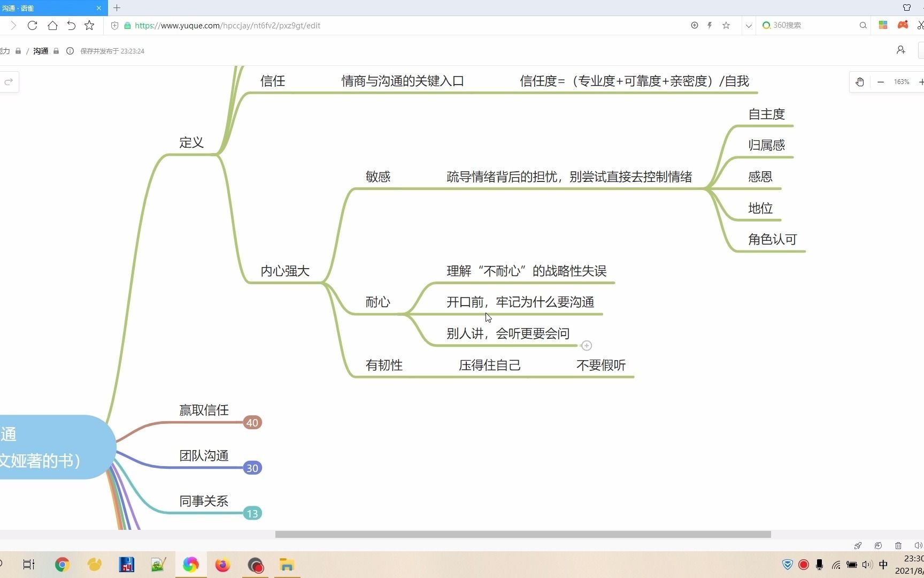The width and height of the screenshot is (924, 578).
Task: Select 理解"不耐心"的战略性失误 node
Action: coord(526,271)
